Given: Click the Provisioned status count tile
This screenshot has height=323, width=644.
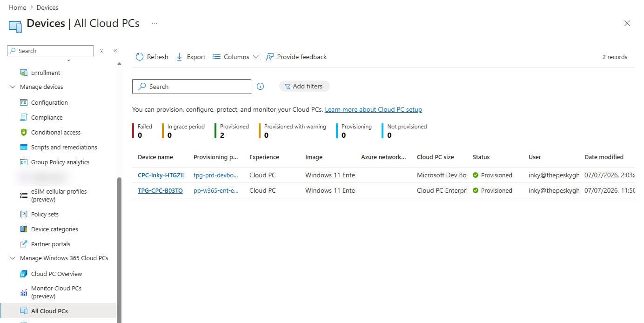Looking at the screenshot, I should click(232, 131).
